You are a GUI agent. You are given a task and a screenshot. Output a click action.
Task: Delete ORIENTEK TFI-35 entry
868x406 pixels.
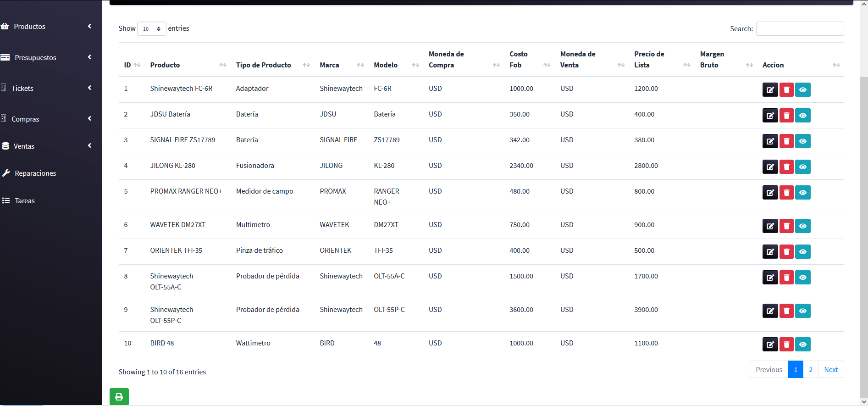[x=786, y=252]
